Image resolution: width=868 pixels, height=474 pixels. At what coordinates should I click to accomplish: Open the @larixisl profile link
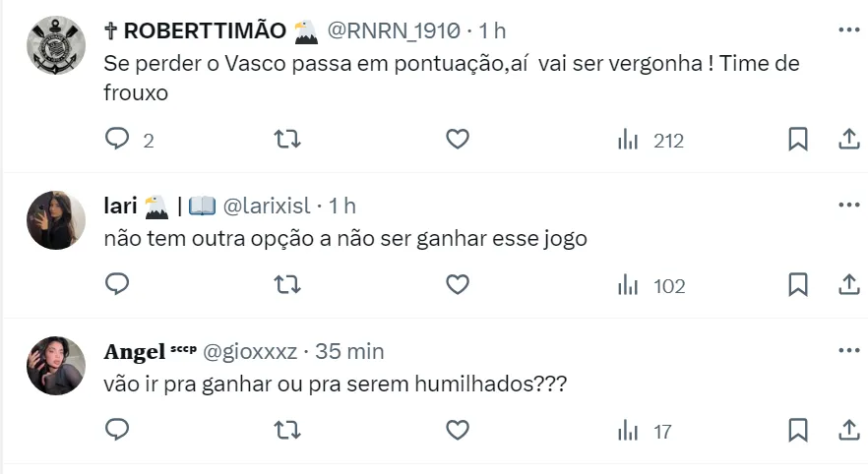[x=268, y=206]
